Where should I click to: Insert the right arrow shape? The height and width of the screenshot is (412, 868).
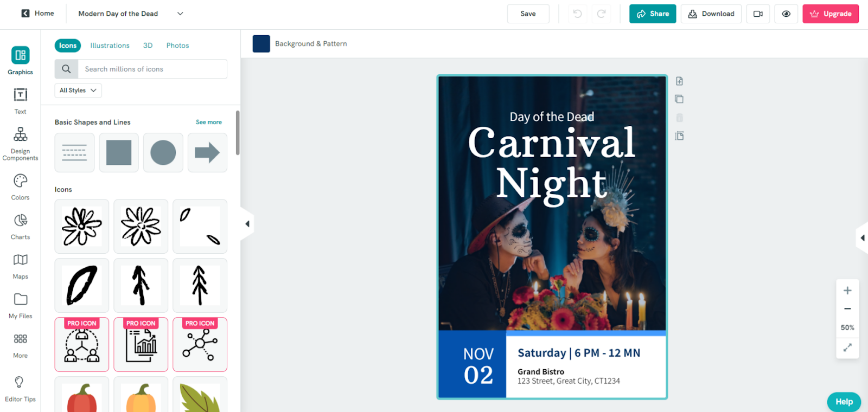coord(207,153)
